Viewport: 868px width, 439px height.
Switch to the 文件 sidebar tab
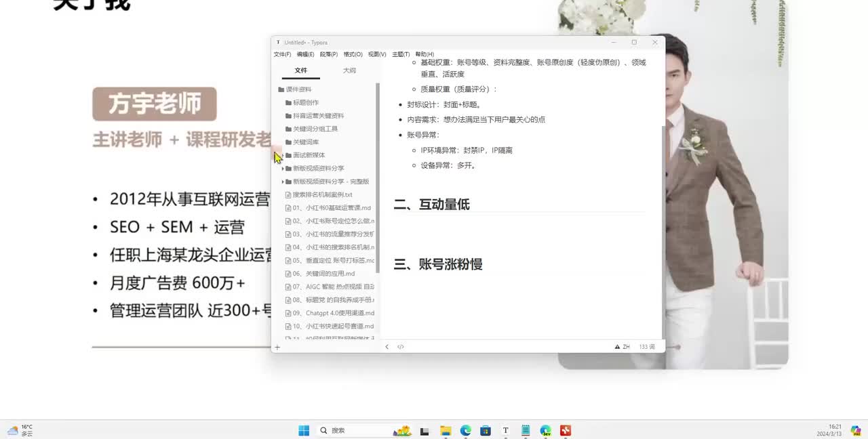(301, 70)
